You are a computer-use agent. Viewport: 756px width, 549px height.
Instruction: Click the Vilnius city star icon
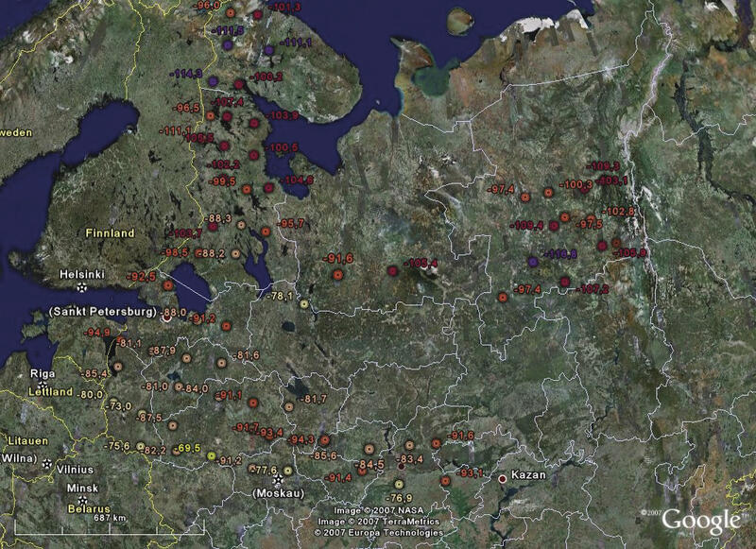[x=46, y=463]
